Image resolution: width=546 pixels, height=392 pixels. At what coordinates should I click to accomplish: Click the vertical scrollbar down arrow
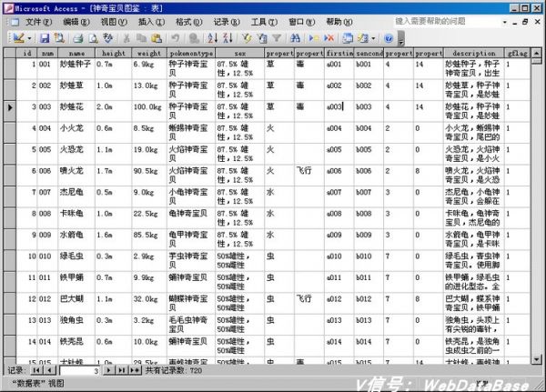coord(537,359)
